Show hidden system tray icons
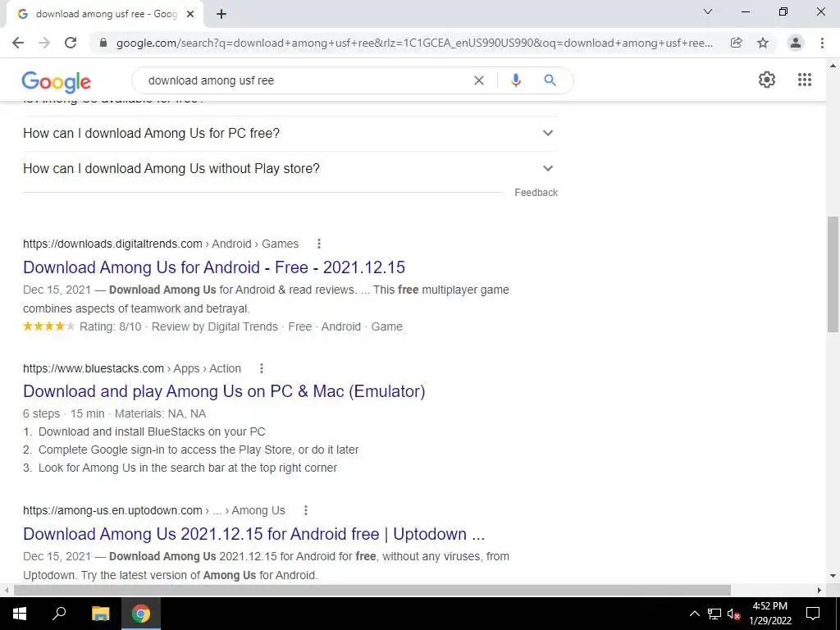The image size is (840, 630). click(694, 614)
